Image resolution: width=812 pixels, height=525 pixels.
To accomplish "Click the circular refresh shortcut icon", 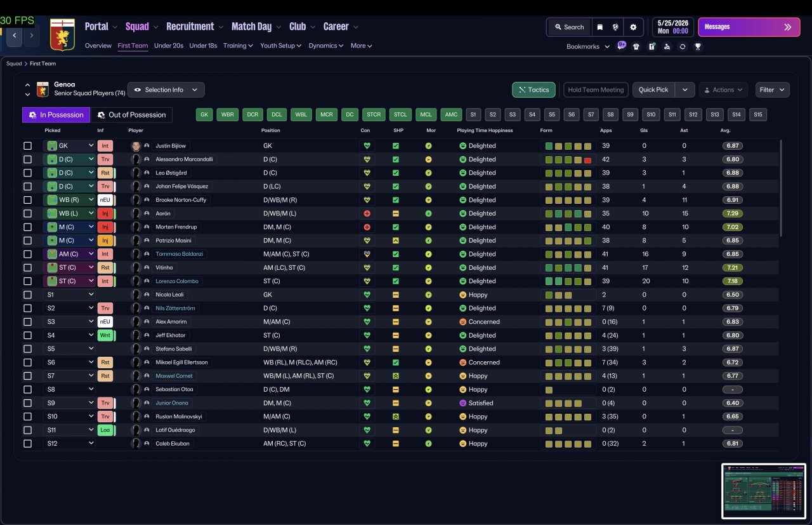I will (682, 46).
